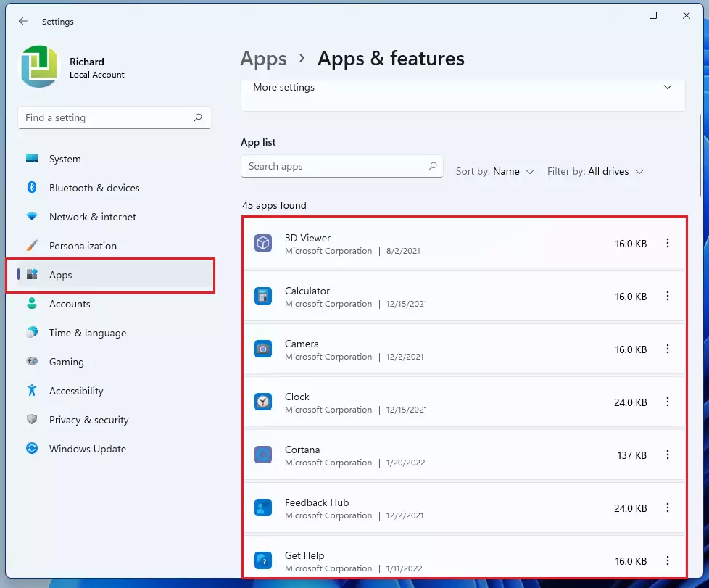Viewport: 709px width, 588px height.
Task: Open the three-dot menu for Camera
Action: click(668, 349)
